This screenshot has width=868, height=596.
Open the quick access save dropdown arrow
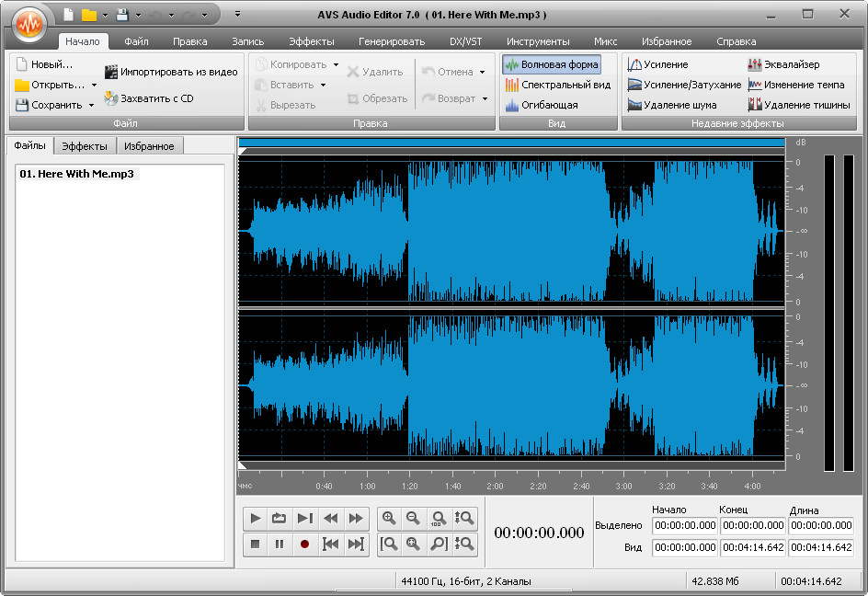139,16
